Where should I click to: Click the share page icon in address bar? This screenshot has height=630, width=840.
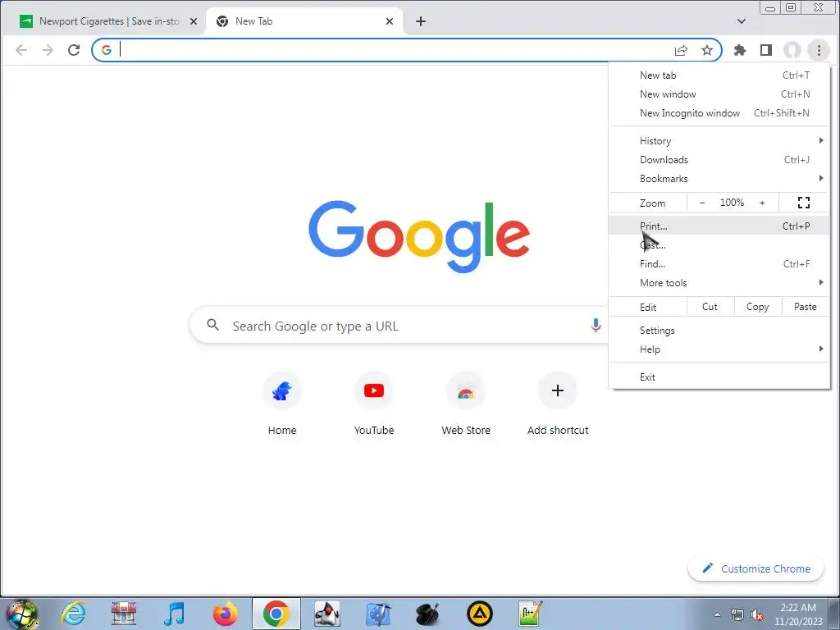coord(681,50)
